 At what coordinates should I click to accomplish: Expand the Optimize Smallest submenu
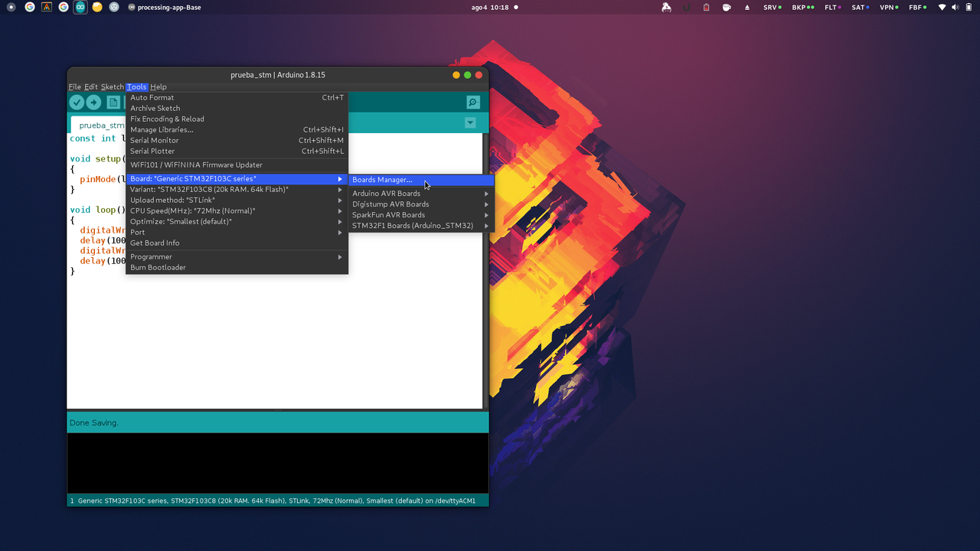tap(237, 221)
